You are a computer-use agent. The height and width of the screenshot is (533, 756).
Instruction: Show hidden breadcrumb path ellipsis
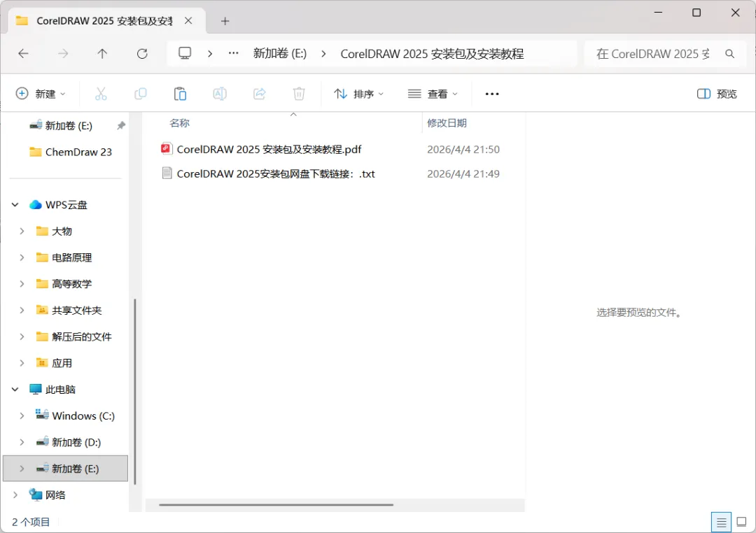pyautogui.click(x=233, y=53)
